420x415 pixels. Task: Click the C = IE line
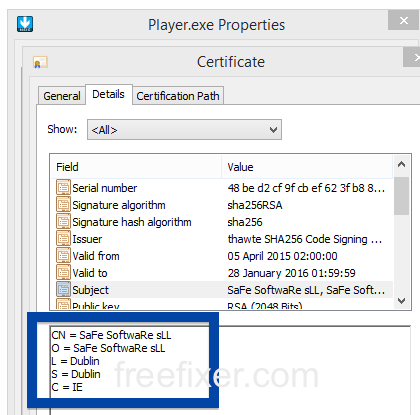(67, 387)
